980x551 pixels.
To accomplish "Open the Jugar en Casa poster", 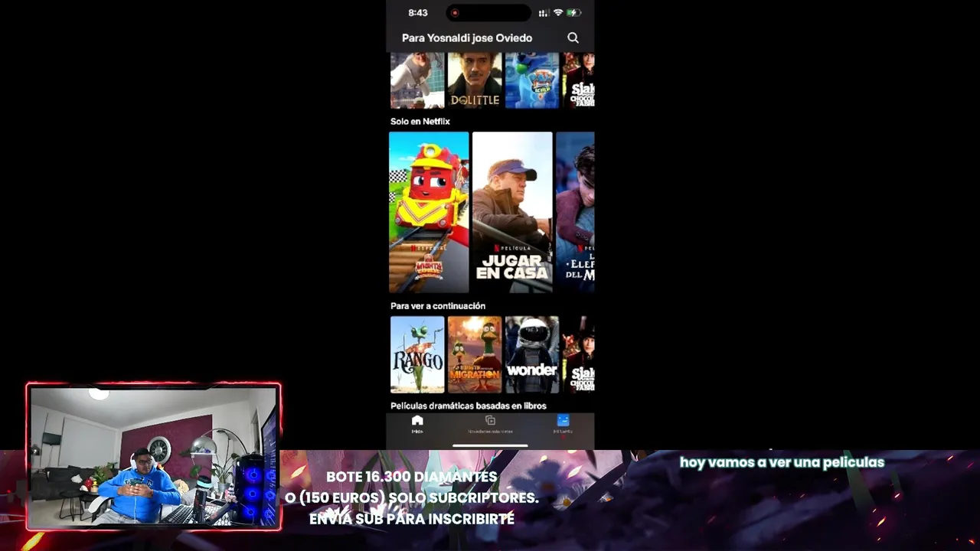I will (512, 212).
